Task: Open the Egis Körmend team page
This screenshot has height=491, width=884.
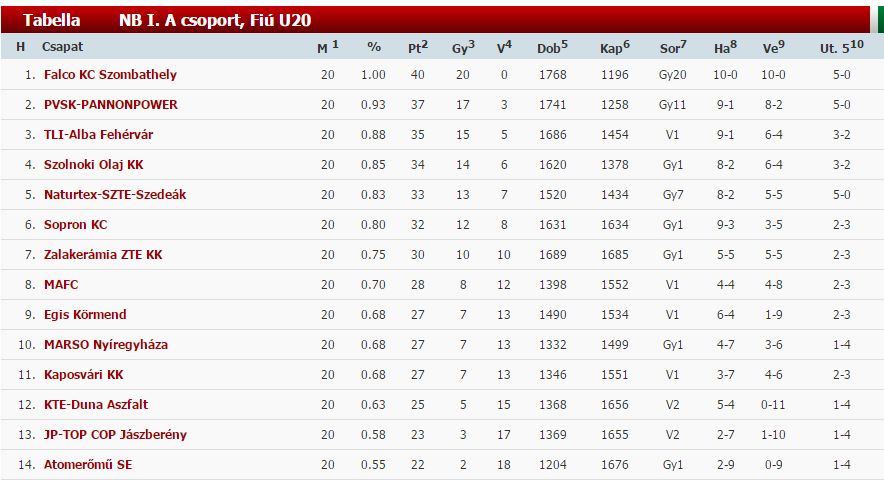Action: (x=85, y=315)
